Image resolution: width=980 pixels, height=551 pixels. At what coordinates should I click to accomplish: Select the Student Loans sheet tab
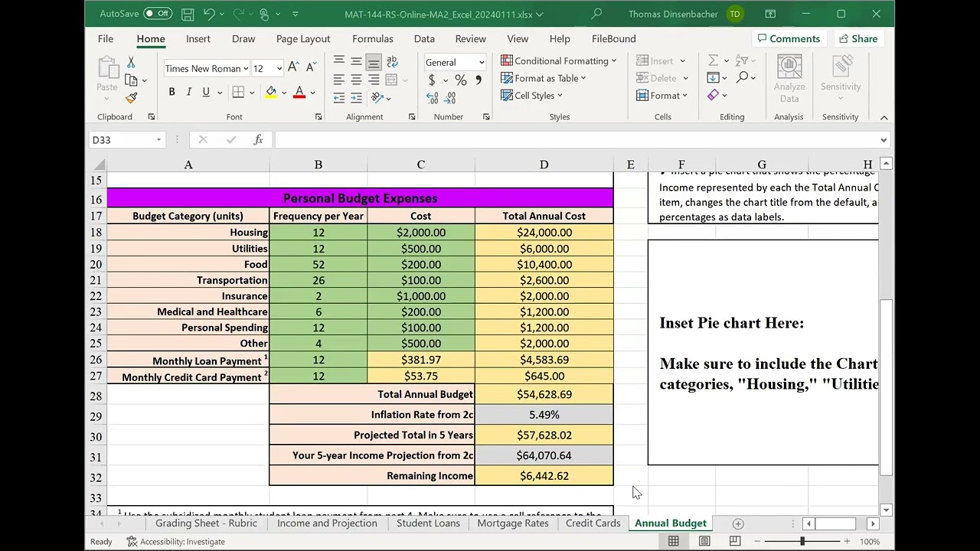[428, 523]
